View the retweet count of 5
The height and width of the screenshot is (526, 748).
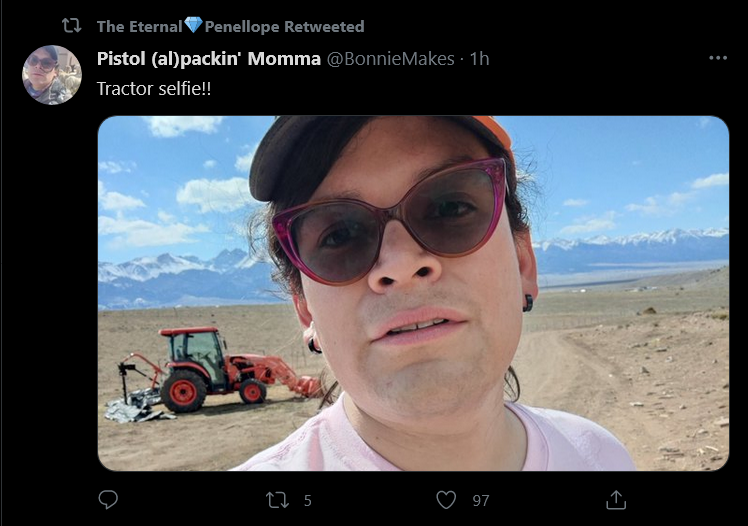pos(308,501)
